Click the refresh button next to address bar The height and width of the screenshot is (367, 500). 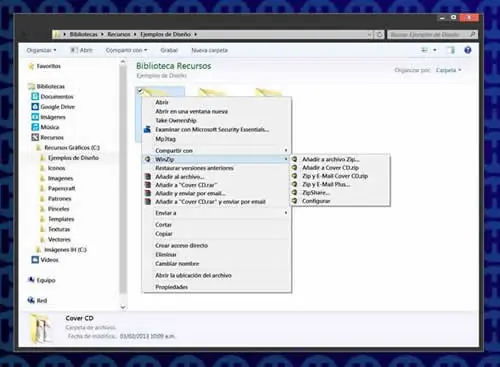379,34
